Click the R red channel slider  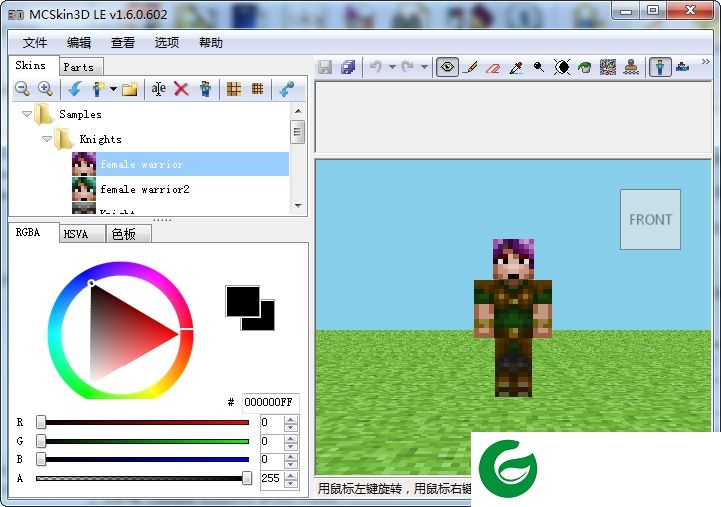145,422
